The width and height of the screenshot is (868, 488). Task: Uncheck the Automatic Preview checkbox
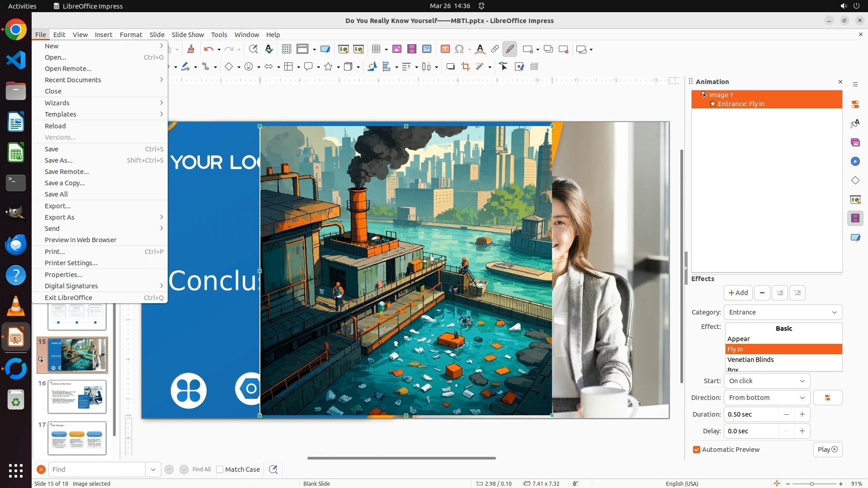pos(697,450)
